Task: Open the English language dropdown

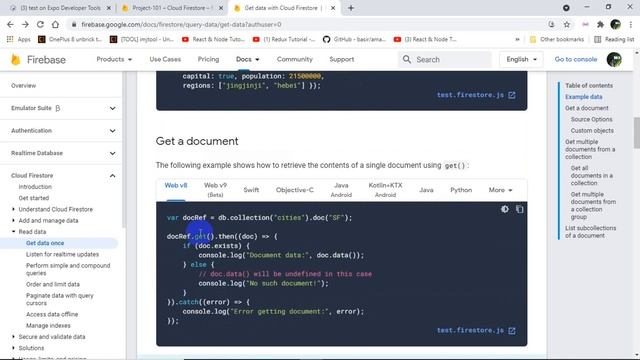Action: click(521, 59)
